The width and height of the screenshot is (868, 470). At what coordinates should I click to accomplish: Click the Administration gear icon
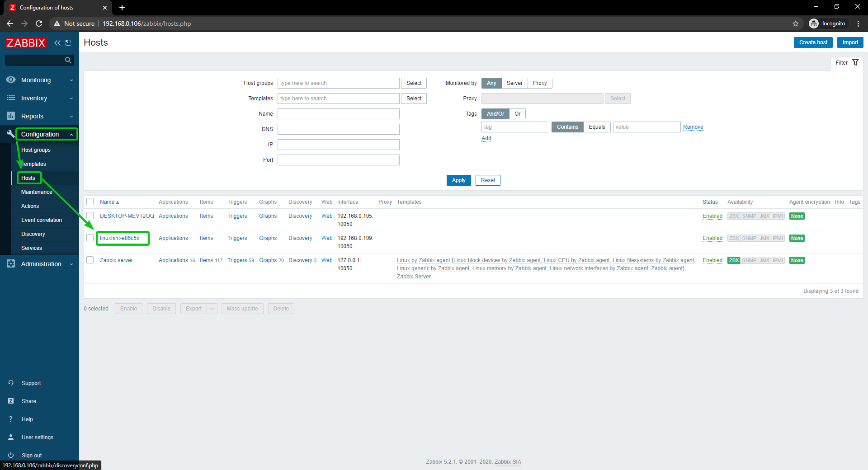(11, 263)
